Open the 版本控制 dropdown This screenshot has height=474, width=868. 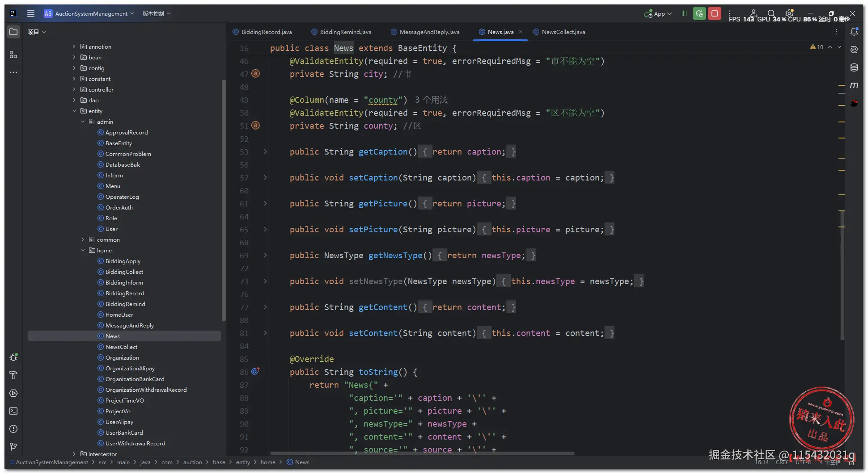(157, 13)
